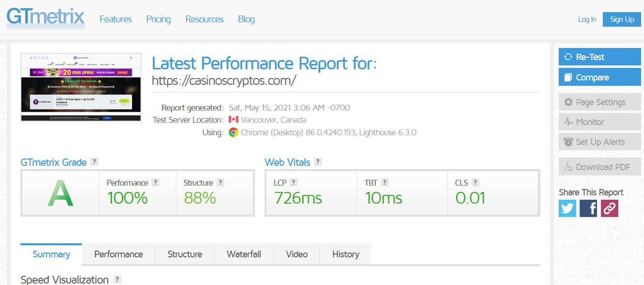Select the Summary tab
This screenshot has height=285, width=644.
[51, 254]
